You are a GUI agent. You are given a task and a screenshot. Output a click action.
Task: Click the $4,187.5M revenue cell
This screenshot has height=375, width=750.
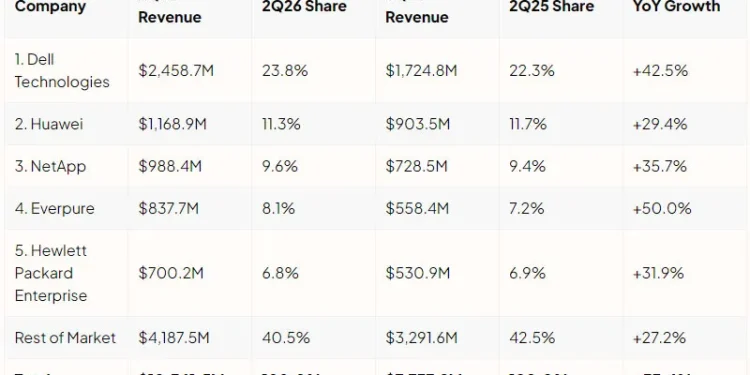click(x=174, y=338)
